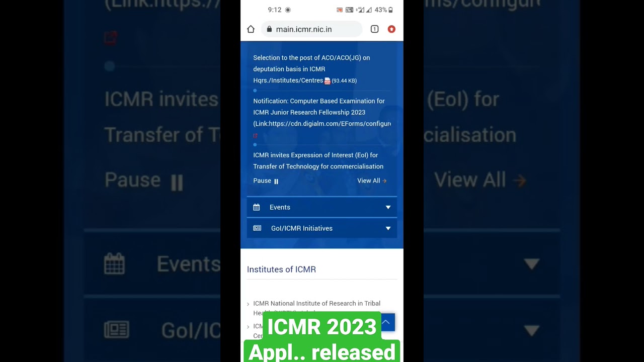Open the tab switcher showing 1 tab
The height and width of the screenshot is (362, 644).
pos(374,29)
